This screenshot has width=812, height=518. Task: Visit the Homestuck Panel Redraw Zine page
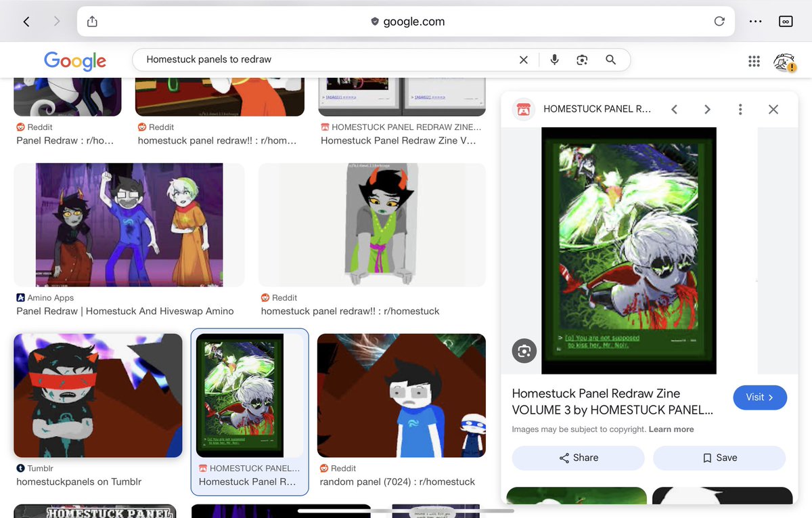point(760,397)
